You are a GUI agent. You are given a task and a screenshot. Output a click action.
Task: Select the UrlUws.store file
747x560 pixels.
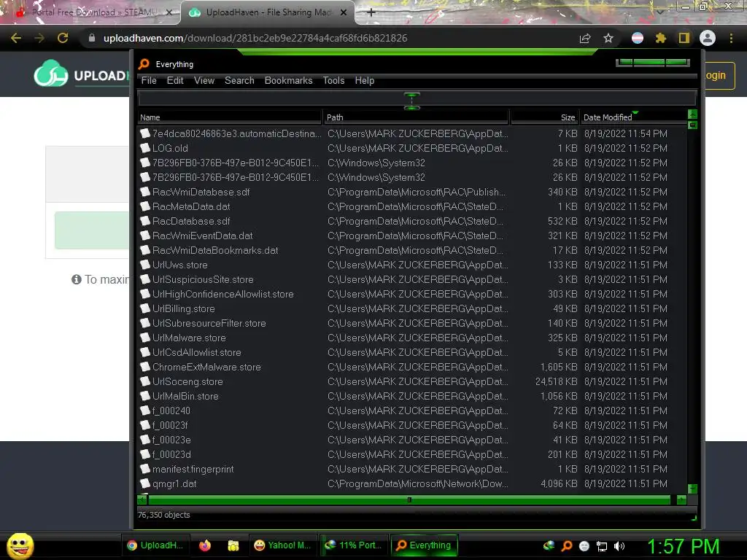point(180,265)
